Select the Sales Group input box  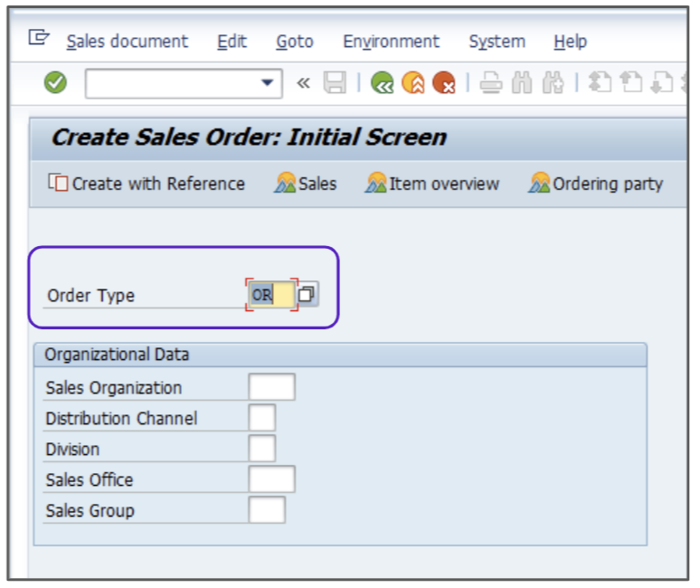click(266, 510)
